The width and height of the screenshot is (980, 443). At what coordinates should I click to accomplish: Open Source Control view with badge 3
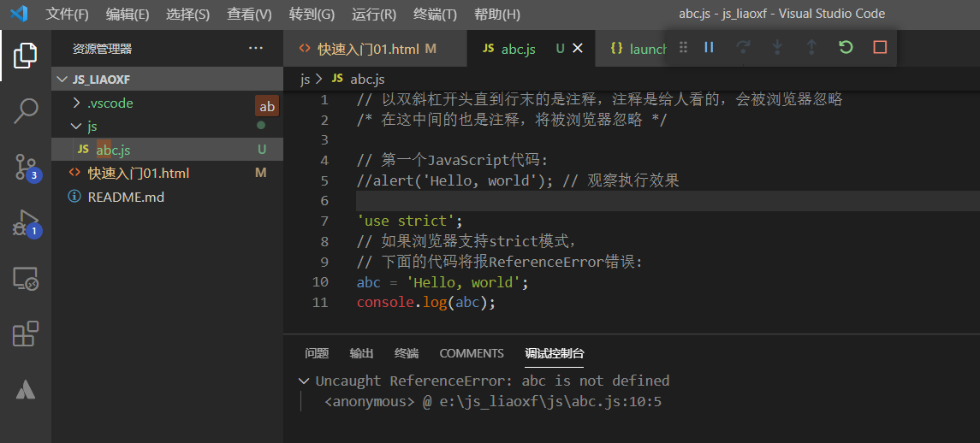[x=25, y=167]
